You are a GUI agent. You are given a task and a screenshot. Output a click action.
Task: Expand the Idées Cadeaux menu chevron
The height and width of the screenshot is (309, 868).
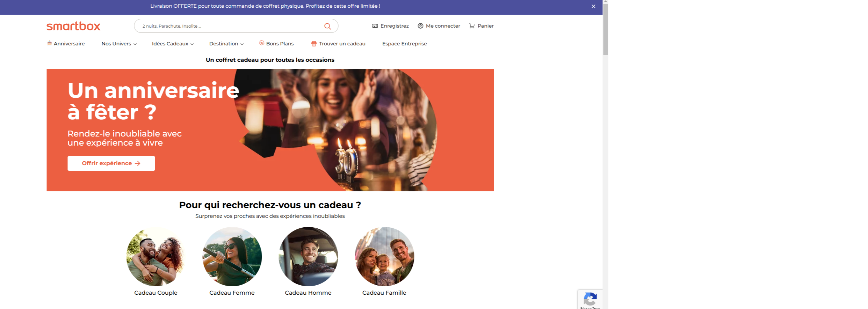point(192,44)
